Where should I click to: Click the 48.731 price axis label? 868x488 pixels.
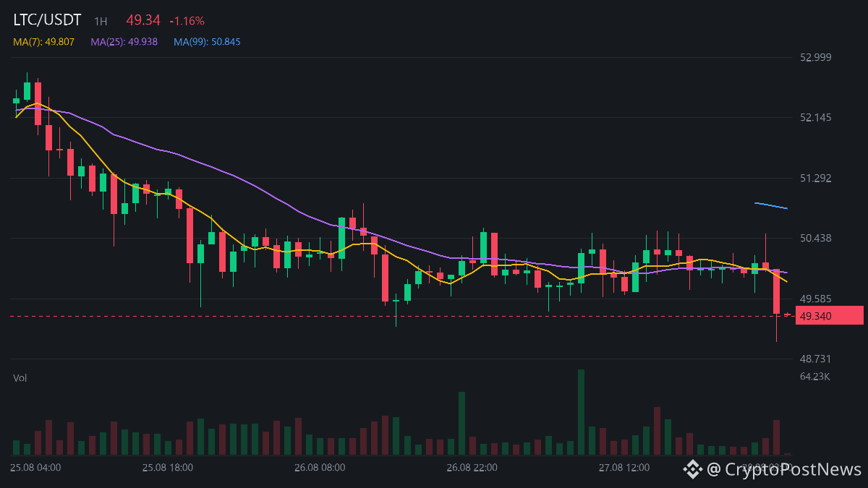click(x=815, y=359)
